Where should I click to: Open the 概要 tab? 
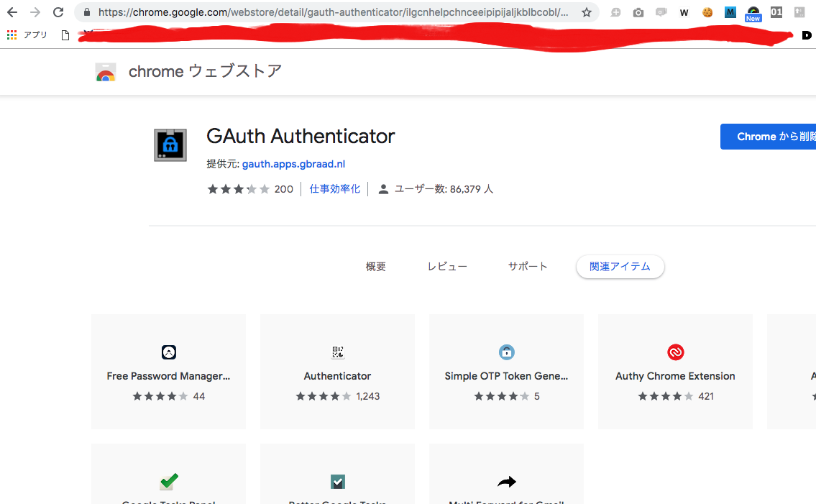375,266
